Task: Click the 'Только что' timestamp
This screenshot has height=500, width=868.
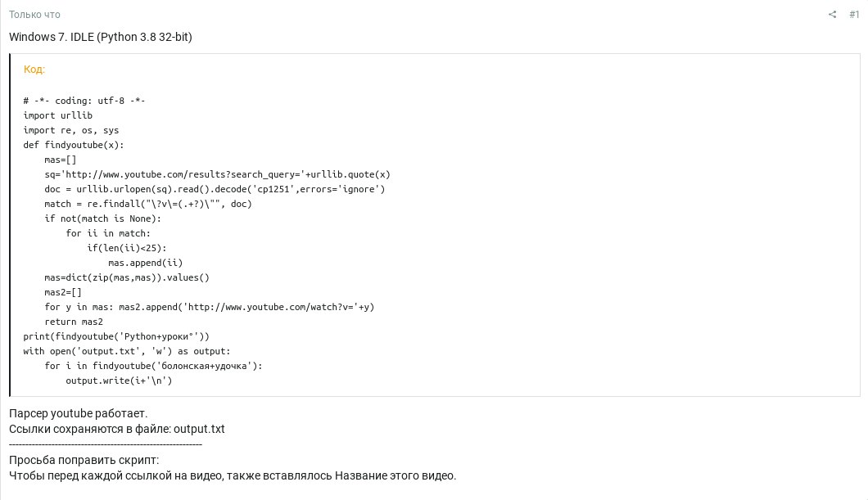Action: 34,15
